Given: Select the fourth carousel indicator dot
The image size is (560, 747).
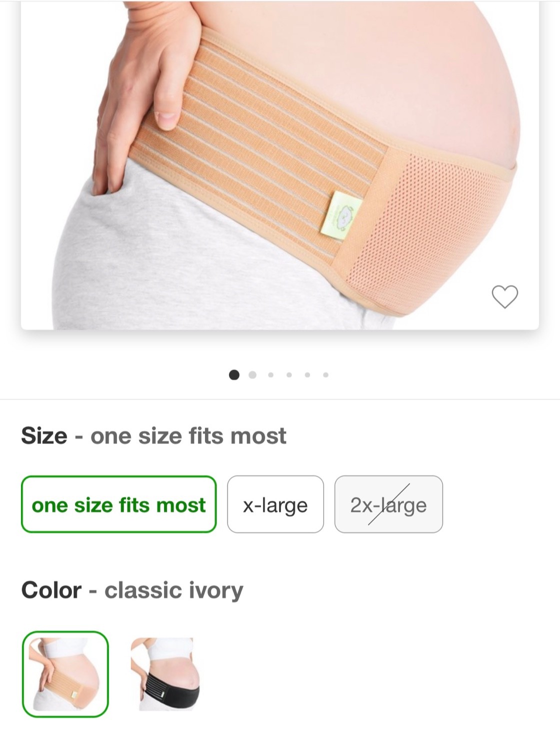Looking at the screenshot, I should [288, 374].
